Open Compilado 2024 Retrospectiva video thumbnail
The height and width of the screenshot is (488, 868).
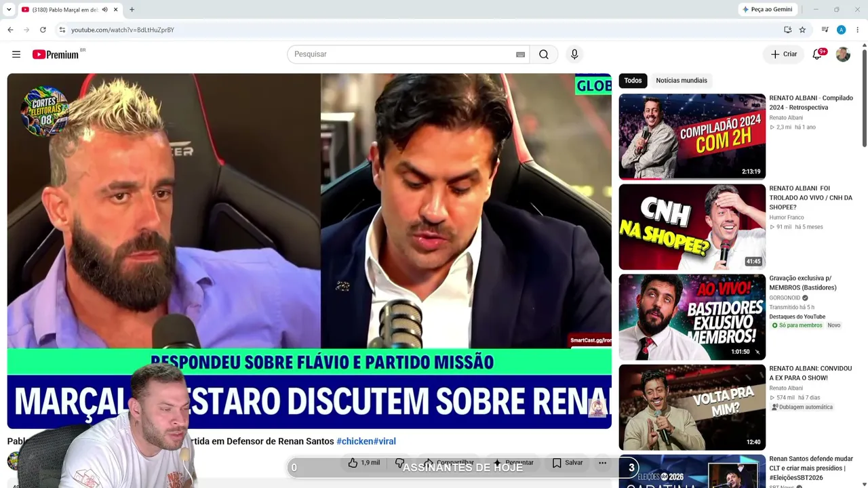pyautogui.click(x=692, y=136)
